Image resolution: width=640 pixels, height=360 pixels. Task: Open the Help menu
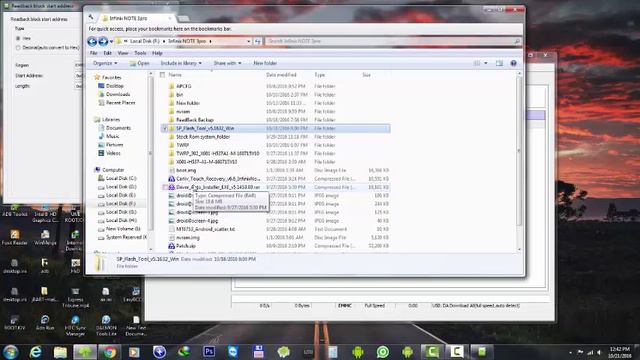[x=157, y=53]
